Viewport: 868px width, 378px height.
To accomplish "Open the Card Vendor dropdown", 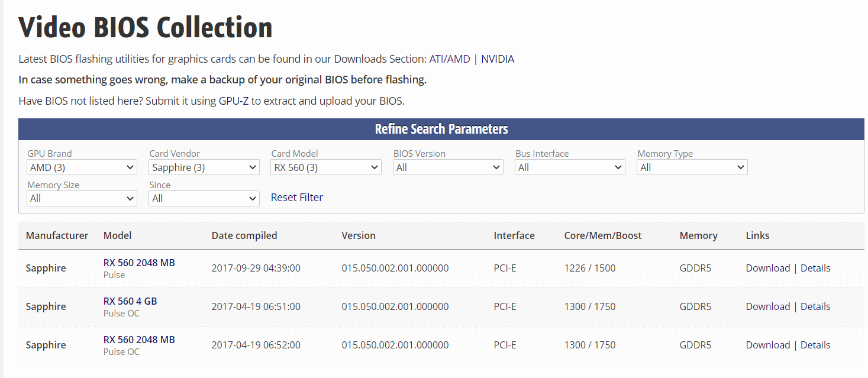I will click(204, 167).
